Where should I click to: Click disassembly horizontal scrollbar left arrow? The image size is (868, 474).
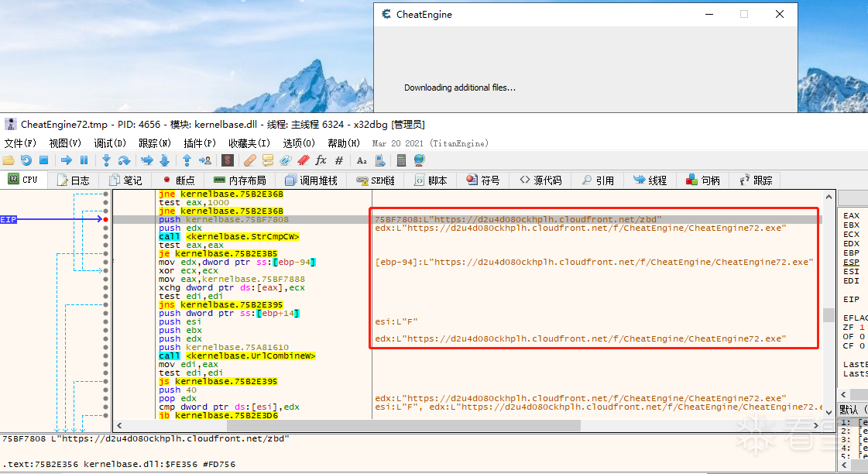119,425
